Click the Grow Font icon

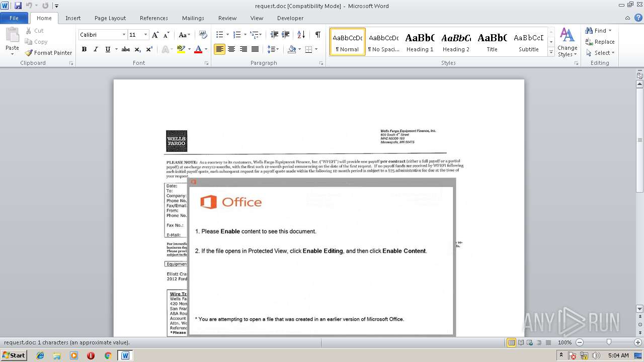coord(155,35)
